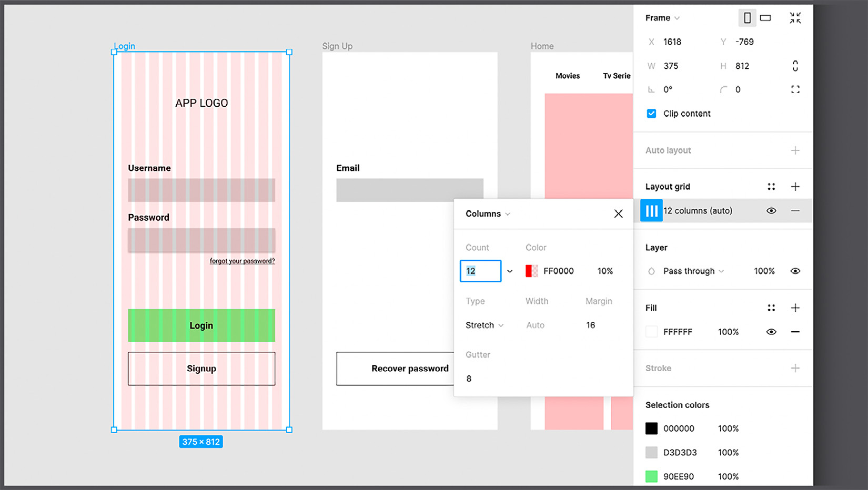Switch to the Movies tab in Home frame

tap(568, 75)
